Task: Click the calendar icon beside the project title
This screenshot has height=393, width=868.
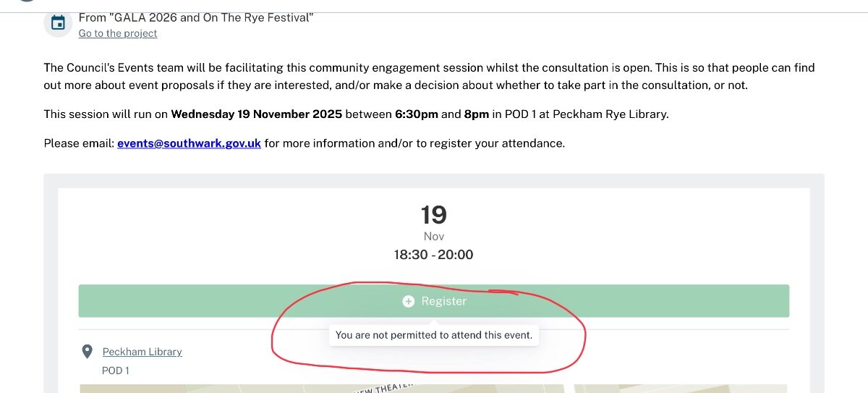Action: pyautogui.click(x=58, y=23)
